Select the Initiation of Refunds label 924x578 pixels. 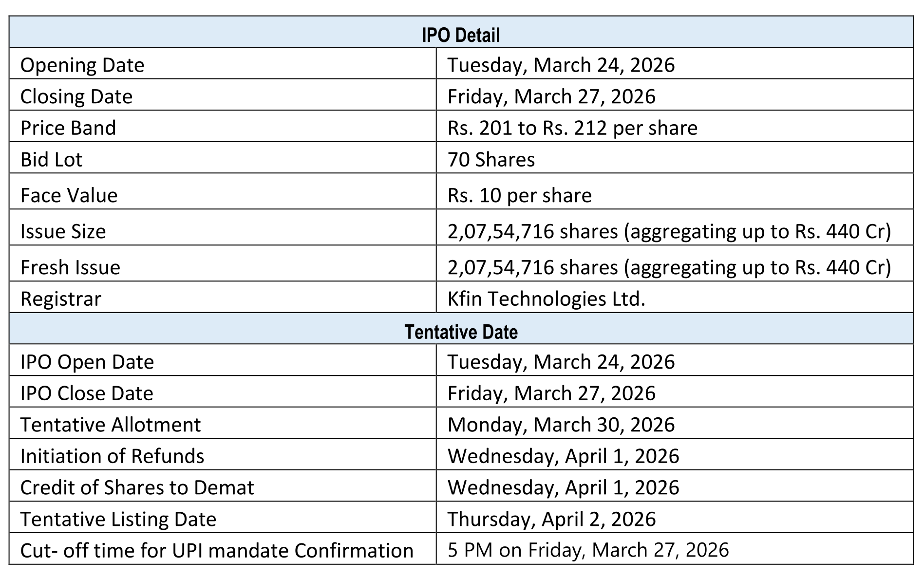[113, 456]
